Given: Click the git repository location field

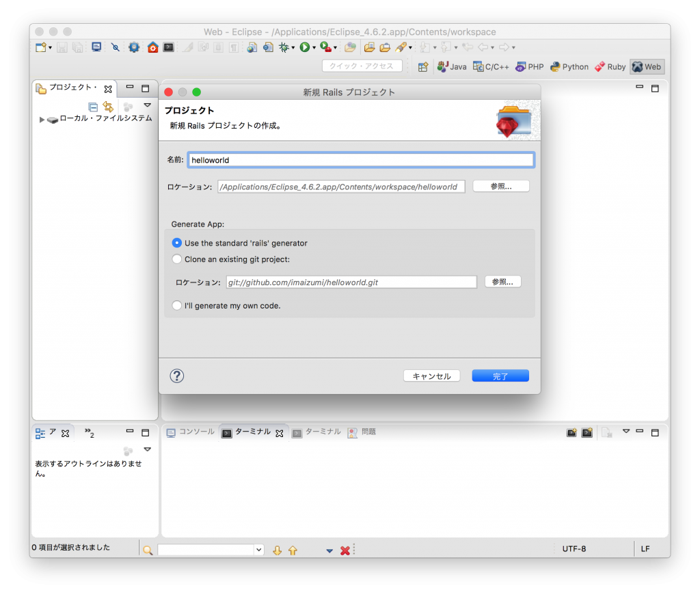Looking at the screenshot, I should tap(351, 282).
